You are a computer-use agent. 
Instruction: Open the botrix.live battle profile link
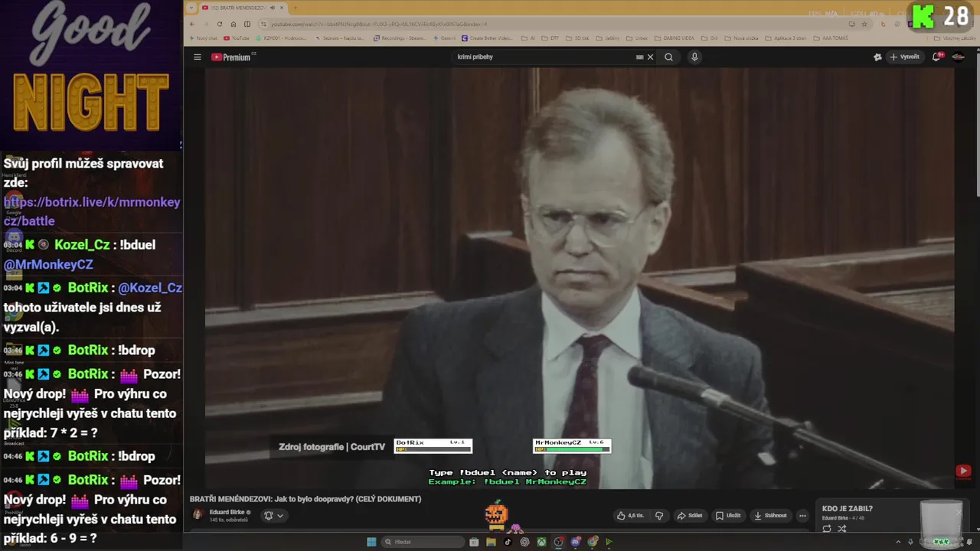[x=92, y=211]
